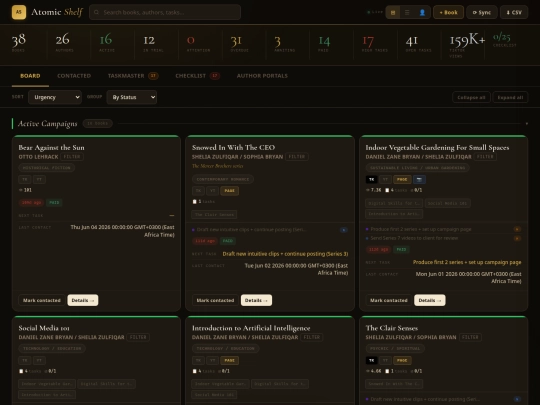Click TK badge on Social Media 101 card
Viewport: 540px width, 405px height.
point(25,361)
